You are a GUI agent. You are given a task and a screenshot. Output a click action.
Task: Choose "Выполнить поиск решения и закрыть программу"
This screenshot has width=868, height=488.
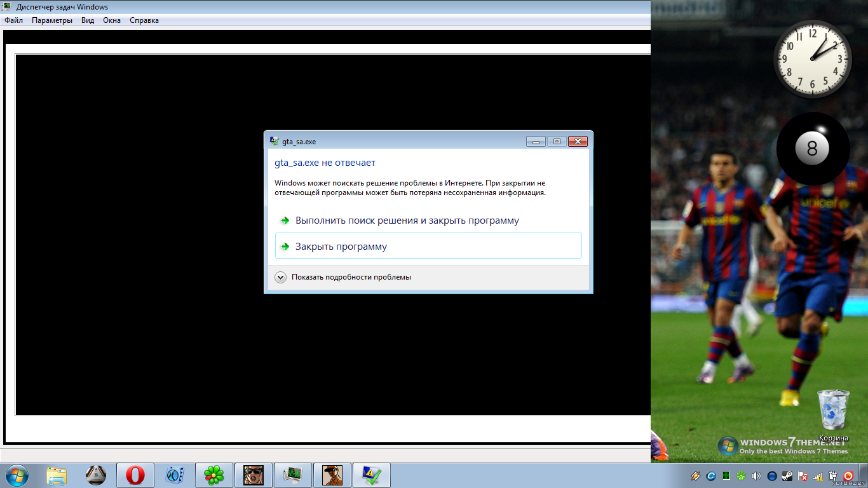[428, 220]
